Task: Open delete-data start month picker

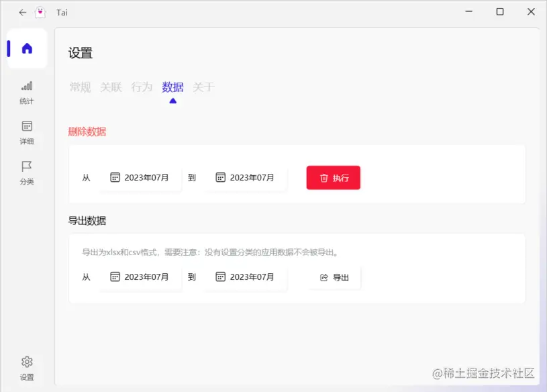Action: [140, 178]
